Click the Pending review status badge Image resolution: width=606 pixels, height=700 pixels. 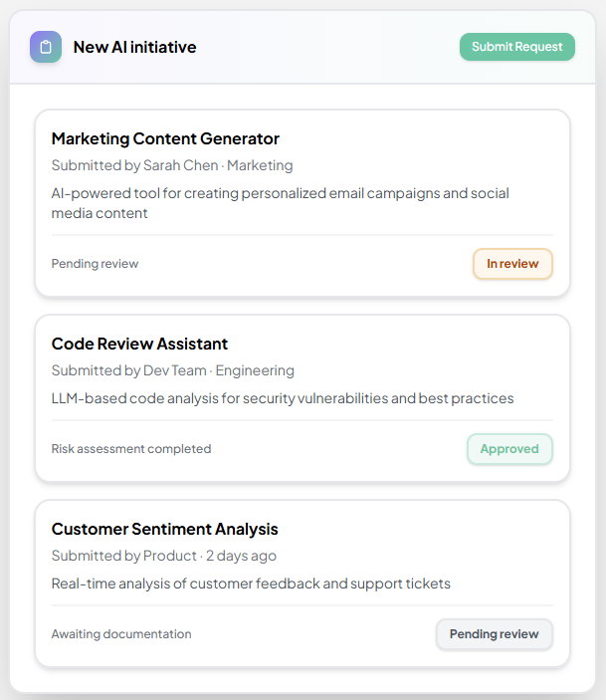(x=494, y=634)
